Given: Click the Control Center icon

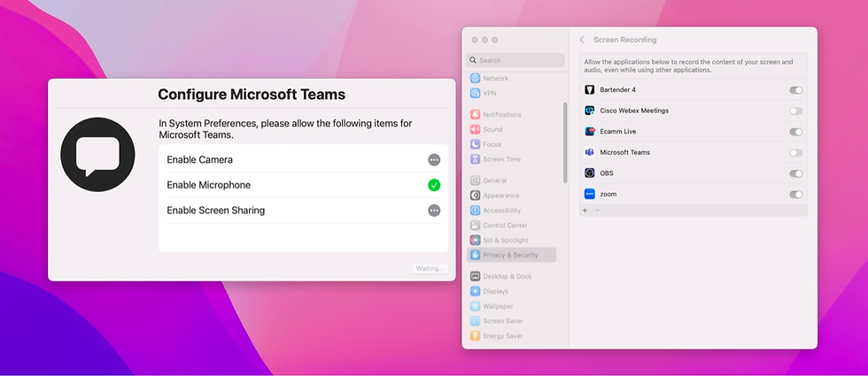Looking at the screenshot, I should [475, 225].
